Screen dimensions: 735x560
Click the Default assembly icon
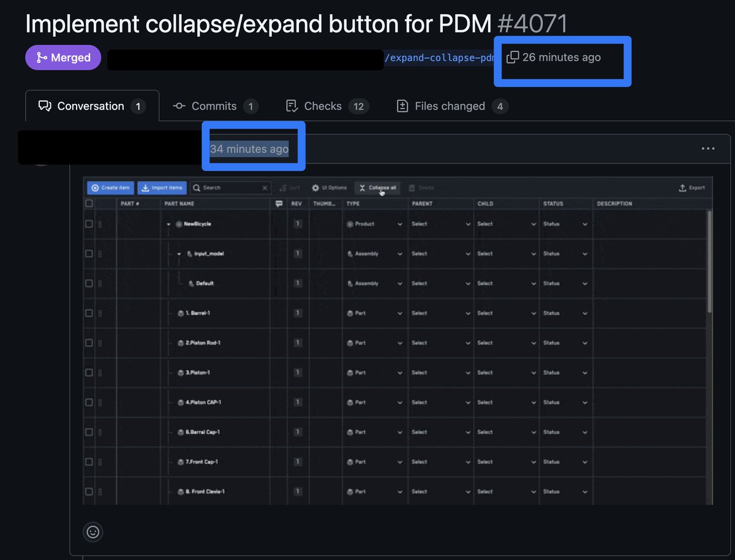(191, 284)
